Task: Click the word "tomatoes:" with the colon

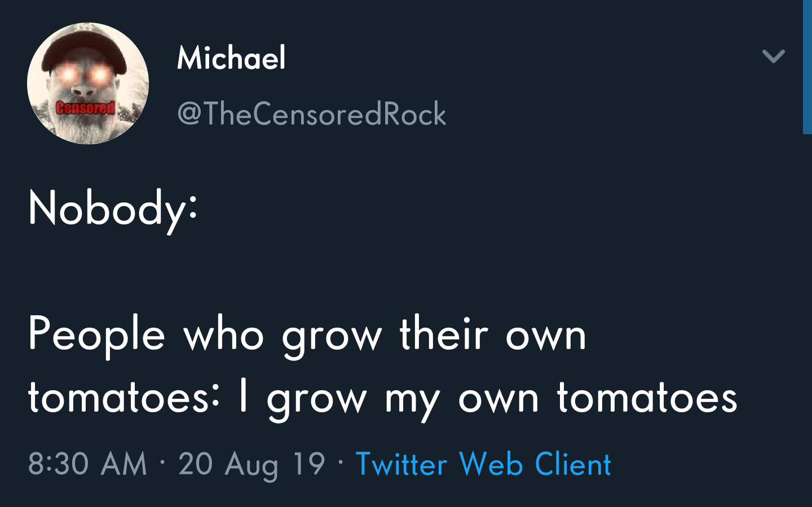Action: pos(124,398)
